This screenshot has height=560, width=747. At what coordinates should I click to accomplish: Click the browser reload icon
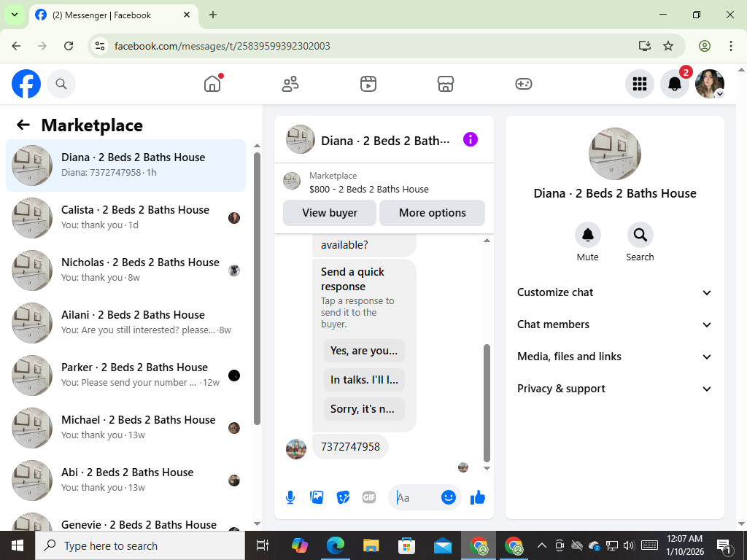69,46
